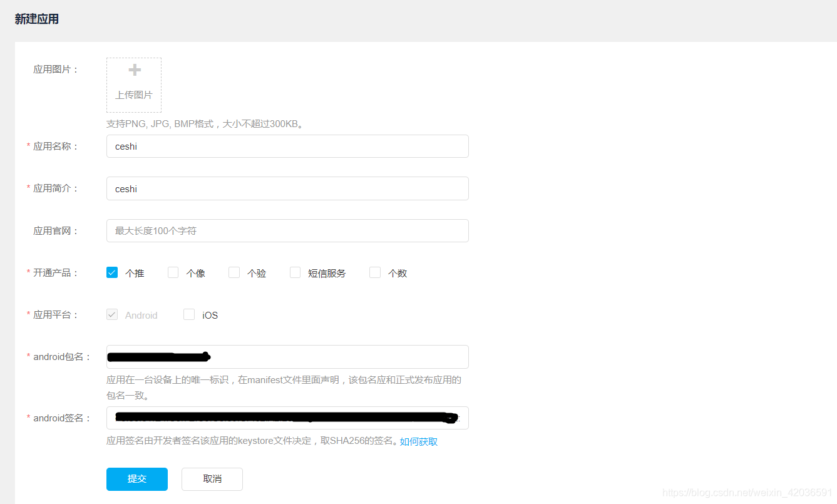Focus the 应用名称 input field
This screenshot has height=504, width=837.
pos(287,147)
